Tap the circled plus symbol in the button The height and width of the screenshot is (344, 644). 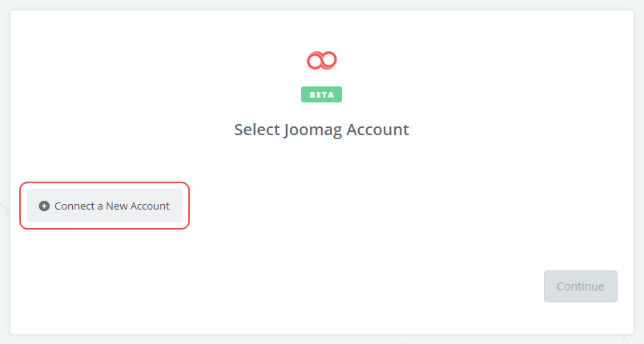click(44, 206)
